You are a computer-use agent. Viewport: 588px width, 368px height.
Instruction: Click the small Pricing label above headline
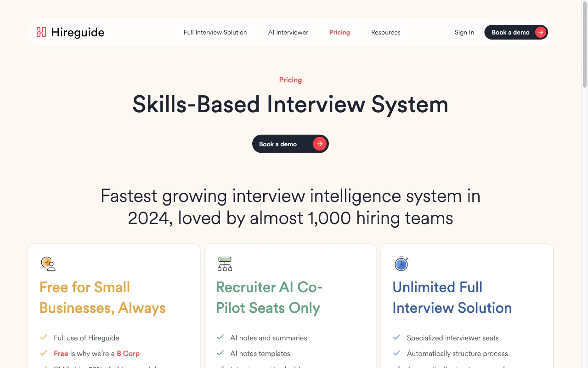click(290, 80)
